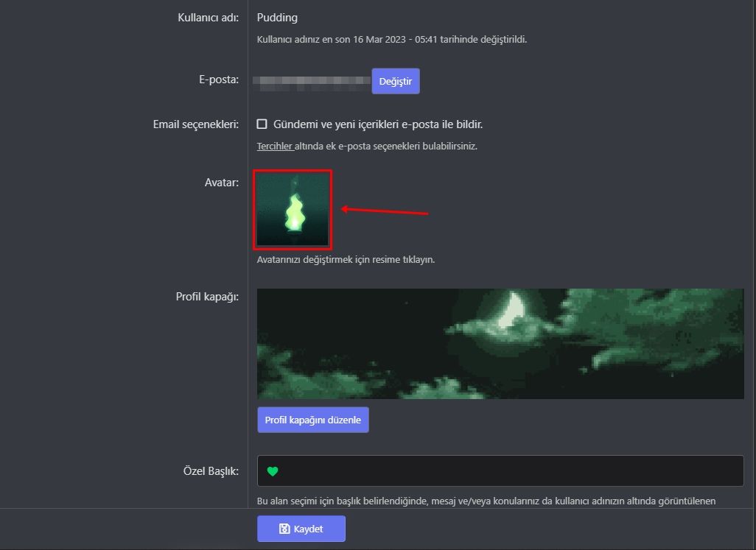Focus the Özel Başlık input field
This screenshot has height=550, width=756.
(x=500, y=471)
